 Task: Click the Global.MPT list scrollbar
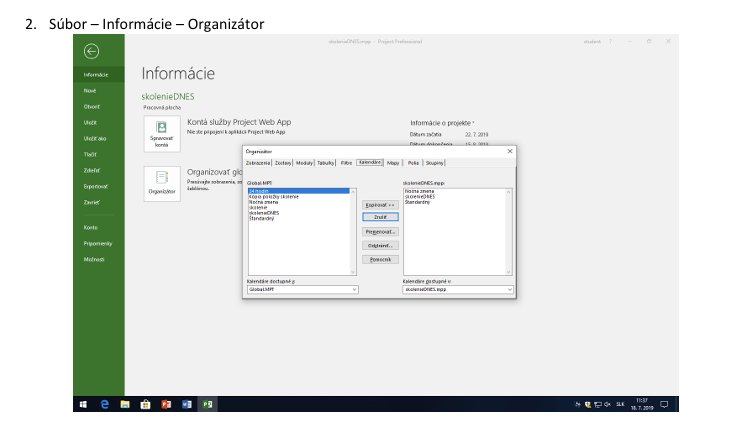[x=353, y=231]
